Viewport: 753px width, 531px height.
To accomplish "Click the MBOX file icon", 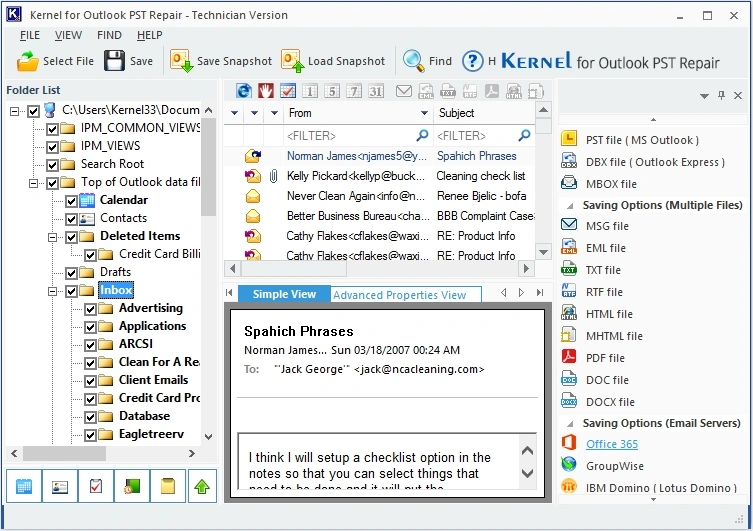I will coord(569,183).
